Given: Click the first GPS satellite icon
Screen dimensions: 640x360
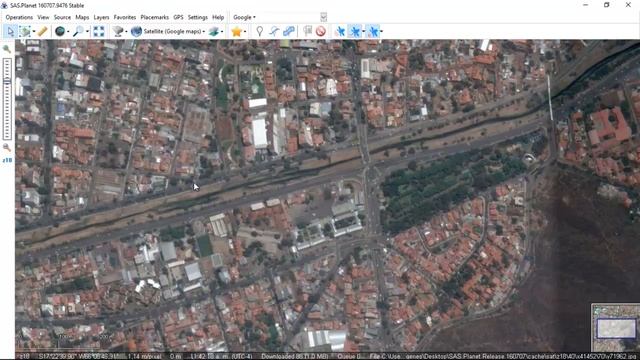Looking at the screenshot, I should (340, 31).
